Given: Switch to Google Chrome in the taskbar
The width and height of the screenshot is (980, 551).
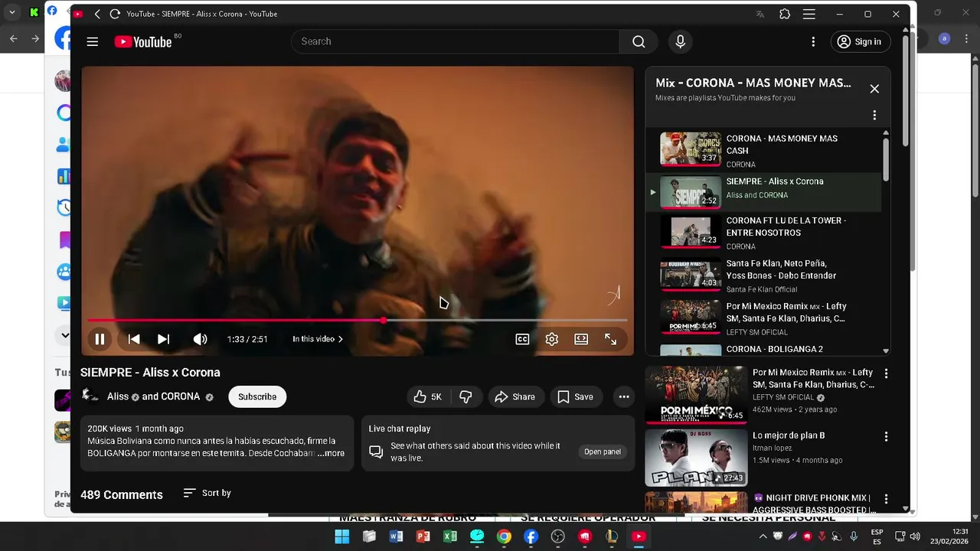Looking at the screenshot, I should 504,536.
